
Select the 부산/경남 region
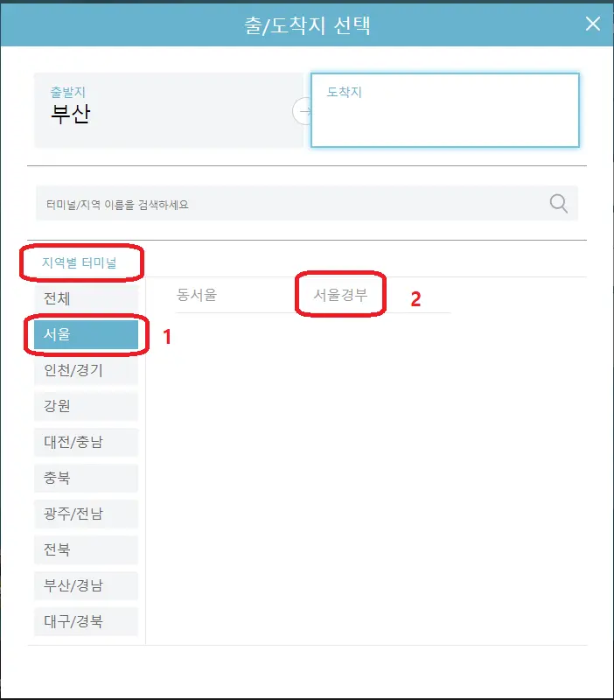[x=86, y=585]
